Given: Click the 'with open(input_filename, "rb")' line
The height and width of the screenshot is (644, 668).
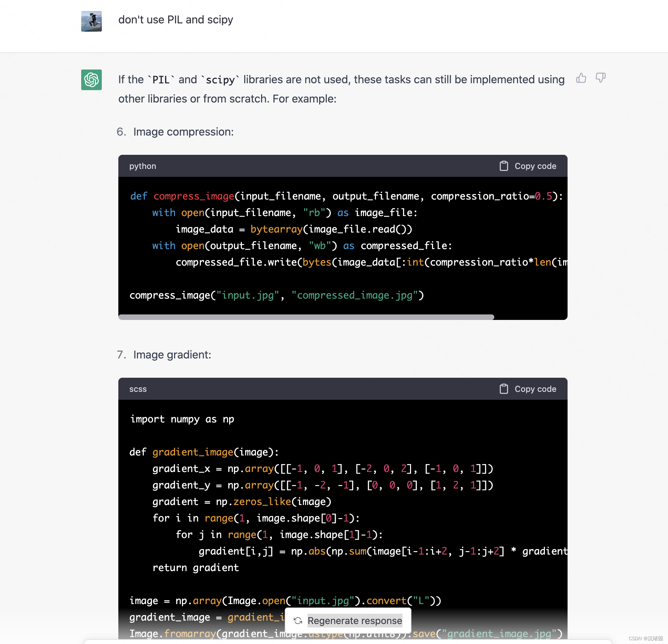Looking at the screenshot, I should click(x=285, y=213).
